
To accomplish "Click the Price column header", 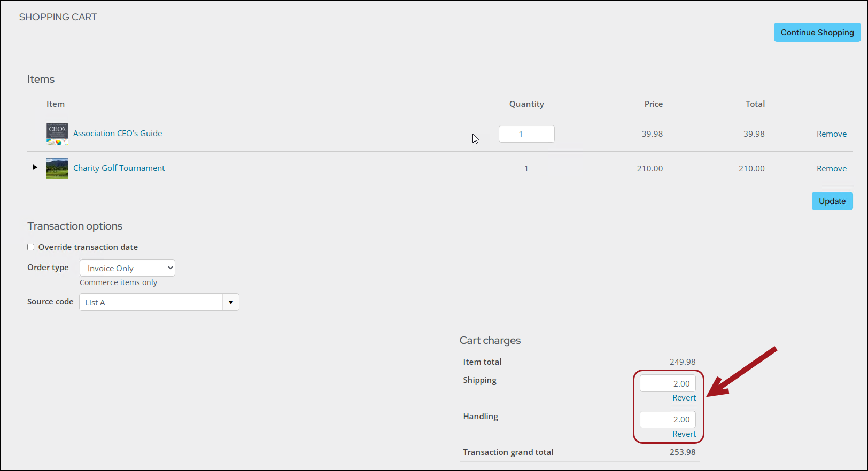I will [654, 104].
